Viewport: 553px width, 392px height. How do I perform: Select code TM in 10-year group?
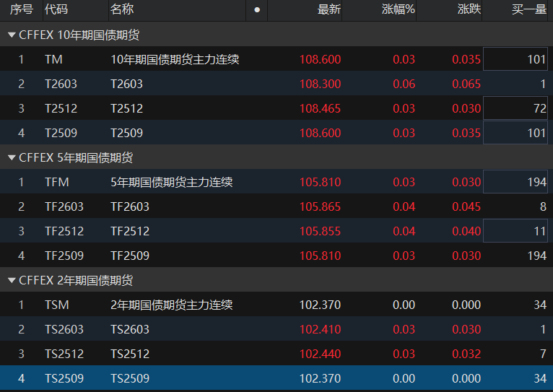click(x=53, y=59)
